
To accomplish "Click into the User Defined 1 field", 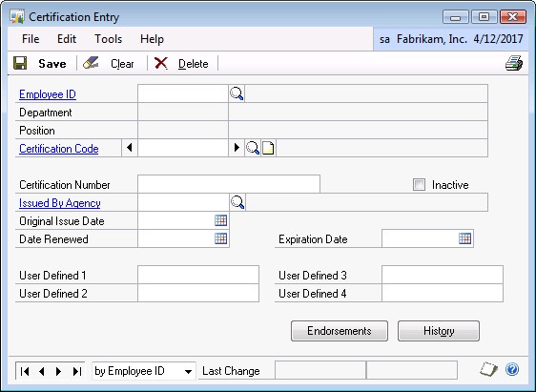I will 198,275.
